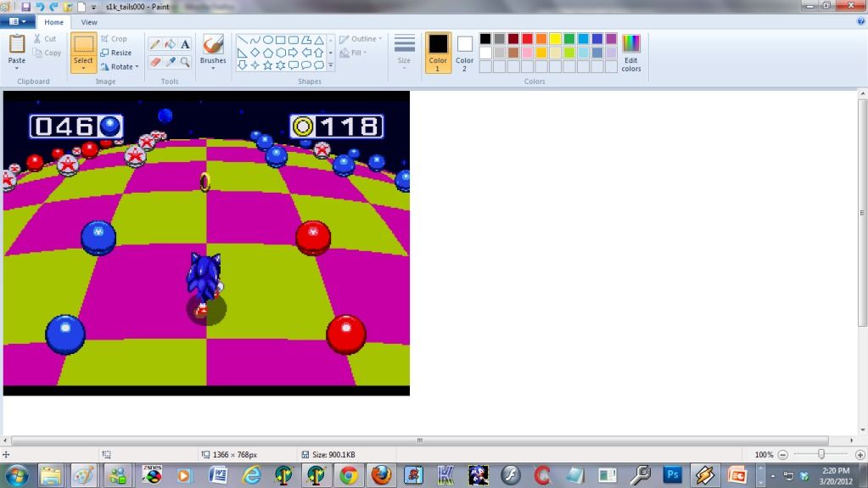
Task: Choose the Right arrow shape
Action: coord(294,53)
